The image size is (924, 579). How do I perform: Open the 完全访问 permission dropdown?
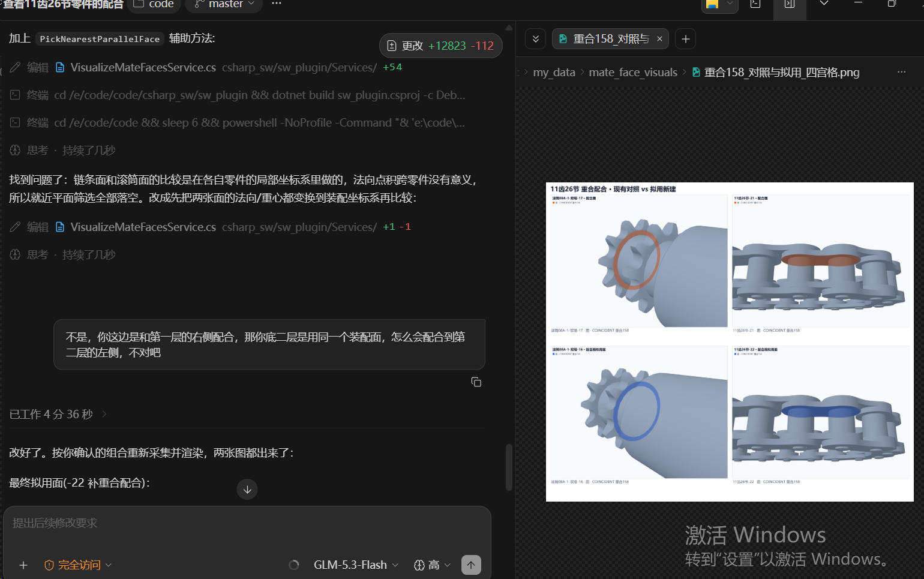coord(78,565)
